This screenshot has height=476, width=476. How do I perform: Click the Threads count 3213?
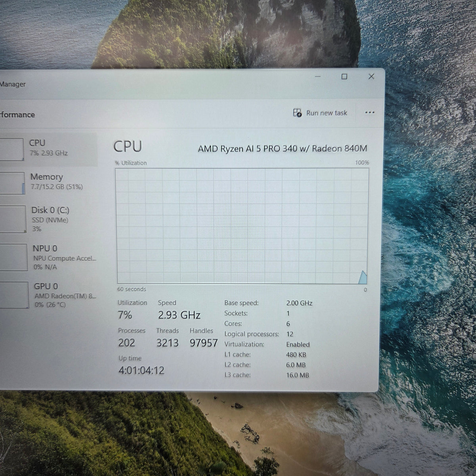tap(167, 343)
